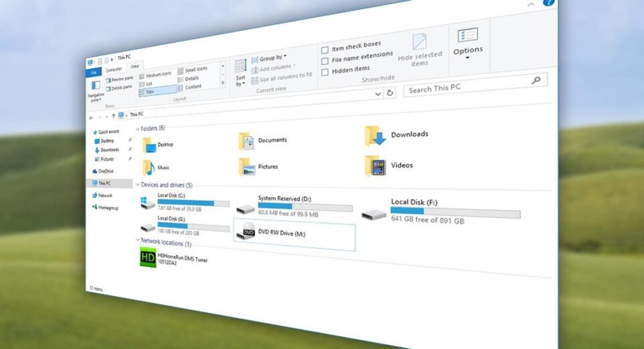This screenshot has height=349, width=644.
Task: Collapse the Devices and drives (5) group
Action: click(x=138, y=185)
